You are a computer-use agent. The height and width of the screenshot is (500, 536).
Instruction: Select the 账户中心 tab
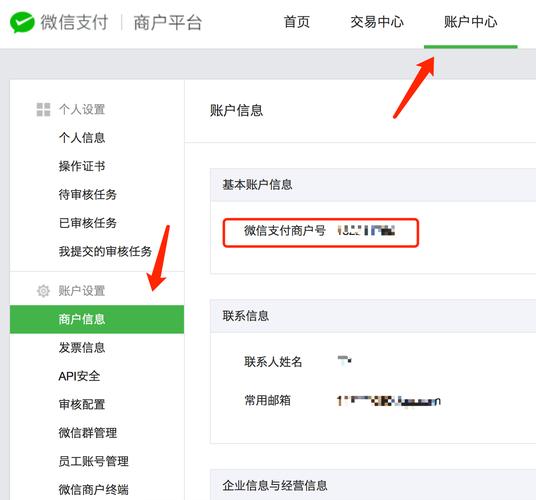[470, 22]
